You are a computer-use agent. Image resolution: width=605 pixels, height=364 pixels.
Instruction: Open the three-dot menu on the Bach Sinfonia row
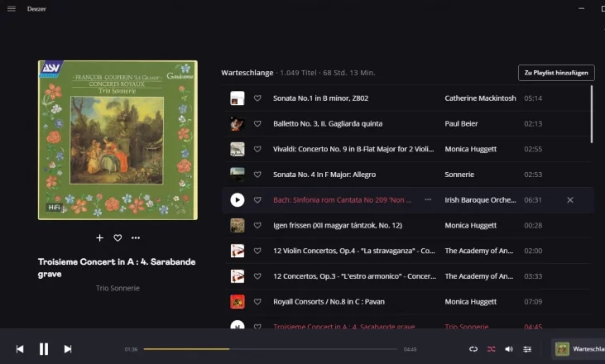point(428,199)
